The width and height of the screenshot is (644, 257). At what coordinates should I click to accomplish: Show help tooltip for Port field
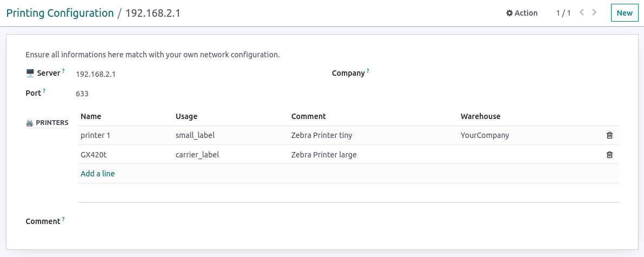[44, 90]
